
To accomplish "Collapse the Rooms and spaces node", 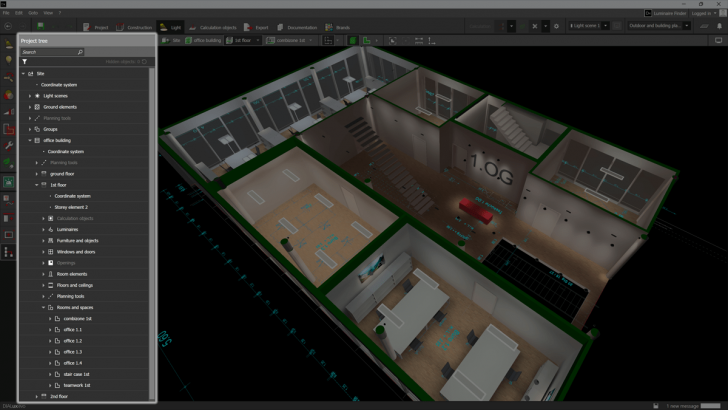I will (x=44, y=307).
